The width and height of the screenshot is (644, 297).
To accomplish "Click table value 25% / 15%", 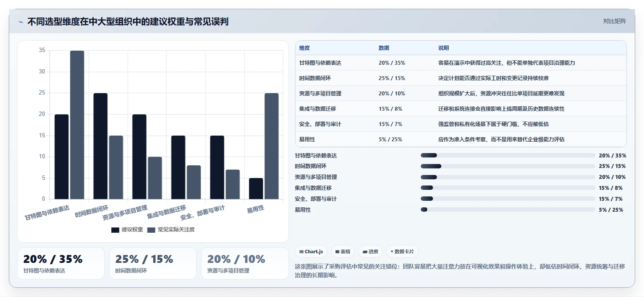I will (392, 78).
